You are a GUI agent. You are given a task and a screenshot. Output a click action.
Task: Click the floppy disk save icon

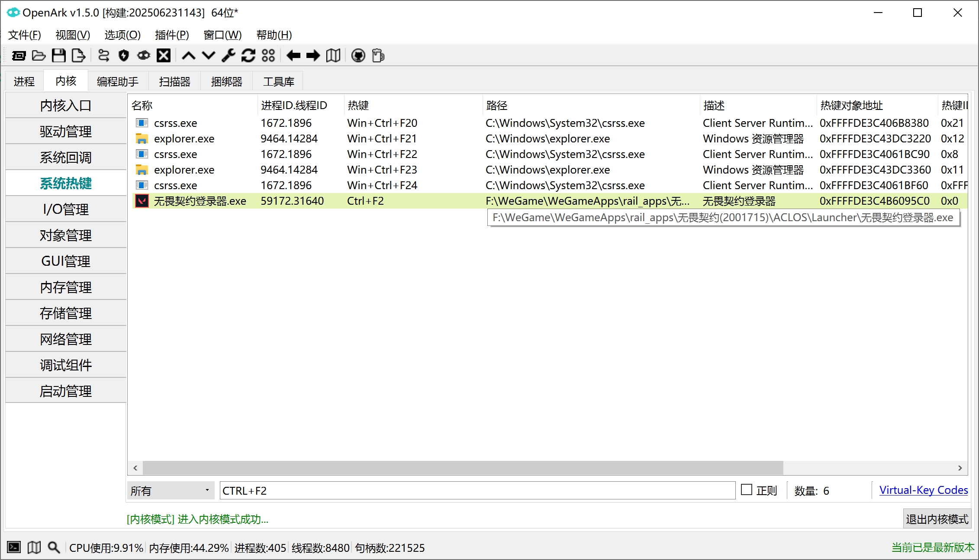pos(59,55)
